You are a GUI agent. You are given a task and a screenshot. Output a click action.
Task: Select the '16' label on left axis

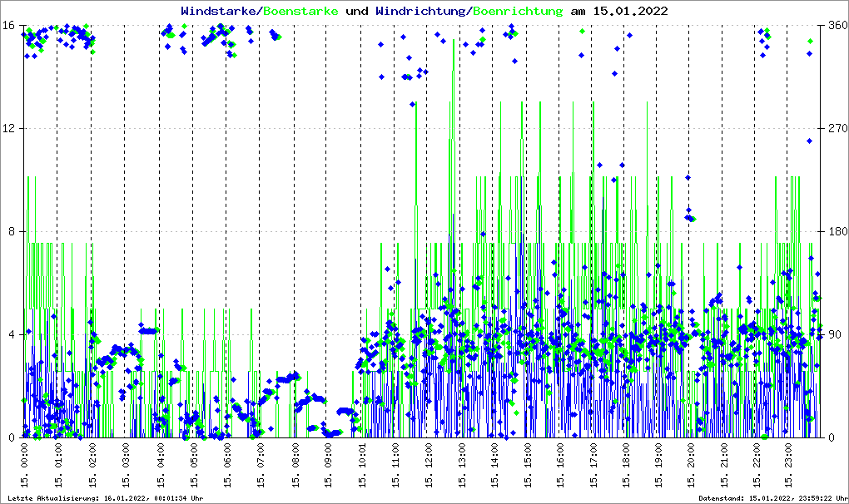pyautogui.click(x=11, y=25)
